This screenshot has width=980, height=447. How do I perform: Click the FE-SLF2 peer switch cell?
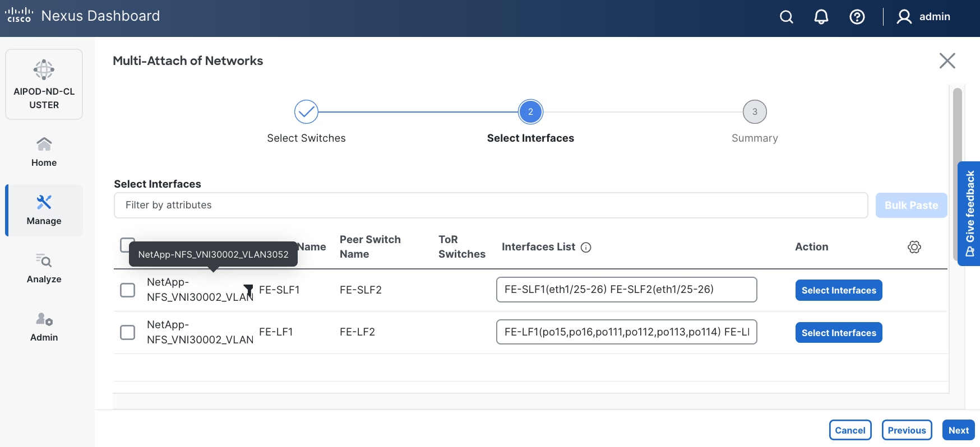tap(360, 290)
